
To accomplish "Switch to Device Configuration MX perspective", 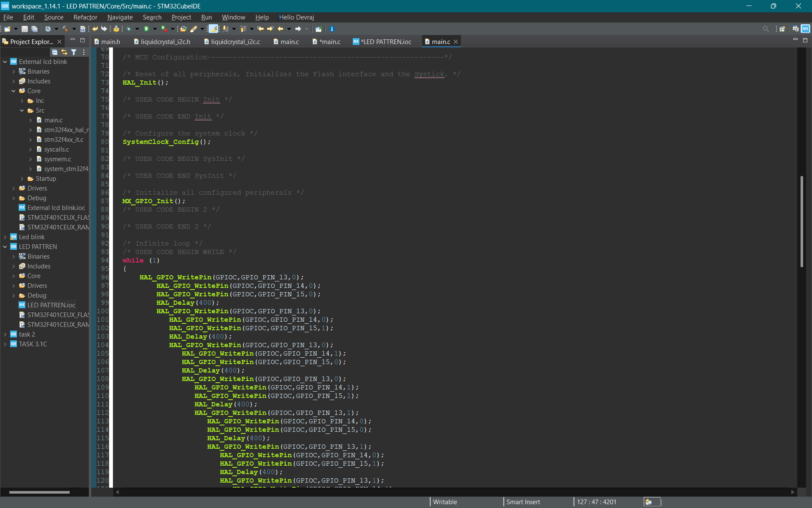I will [805, 29].
